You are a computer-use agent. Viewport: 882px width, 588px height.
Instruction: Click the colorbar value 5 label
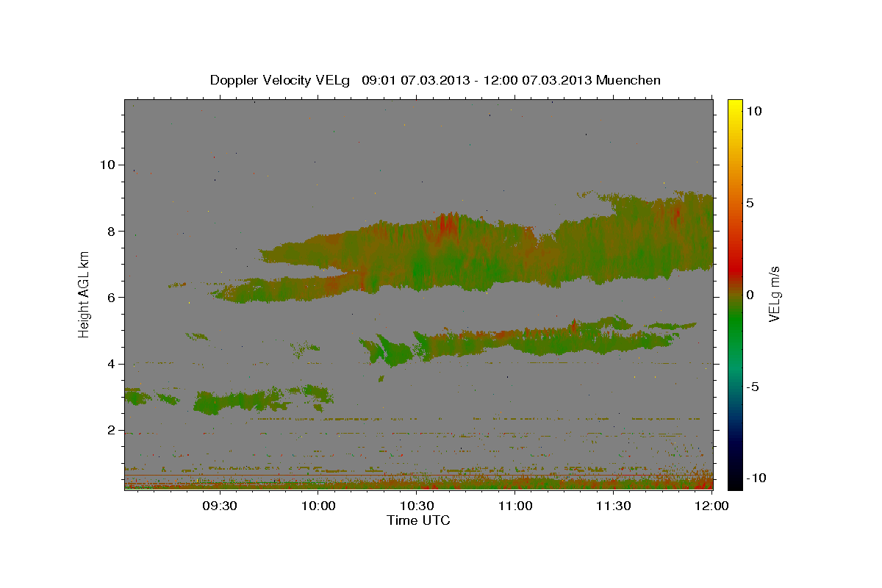(750, 203)
